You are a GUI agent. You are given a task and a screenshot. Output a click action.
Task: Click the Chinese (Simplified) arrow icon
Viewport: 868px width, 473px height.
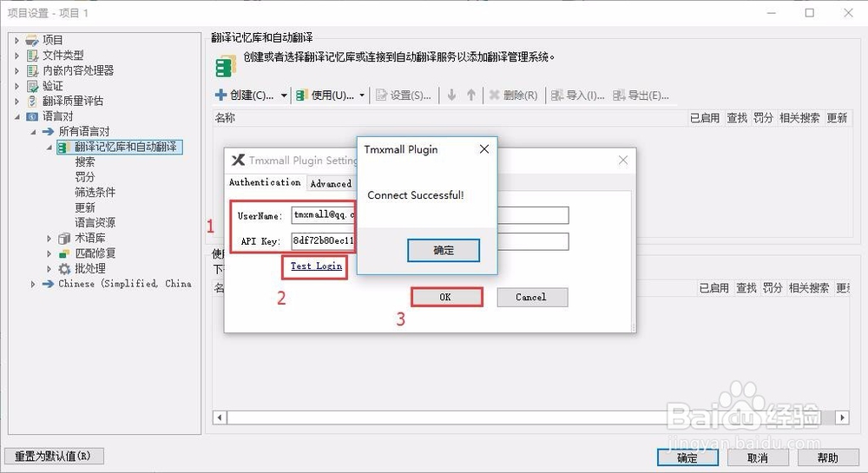(x=48, y=284)
